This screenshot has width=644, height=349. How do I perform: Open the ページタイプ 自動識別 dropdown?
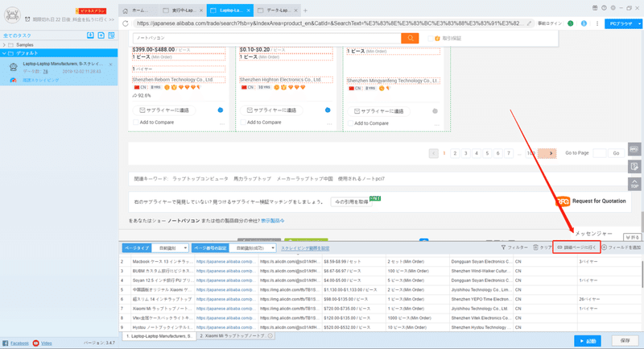[x=171, y=248]
